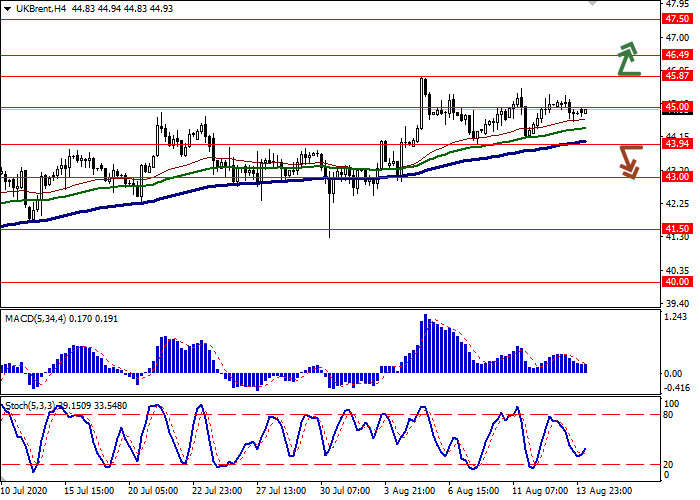
Task: Click the 30 Jul 07:00 time label
Action: (345, 491)
